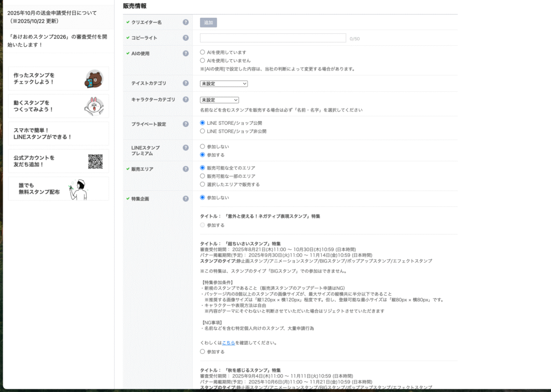Click rabbit banner 動くスタンプをつくってみよう
This screenshot has width=551, height=392.
(58, 106)
